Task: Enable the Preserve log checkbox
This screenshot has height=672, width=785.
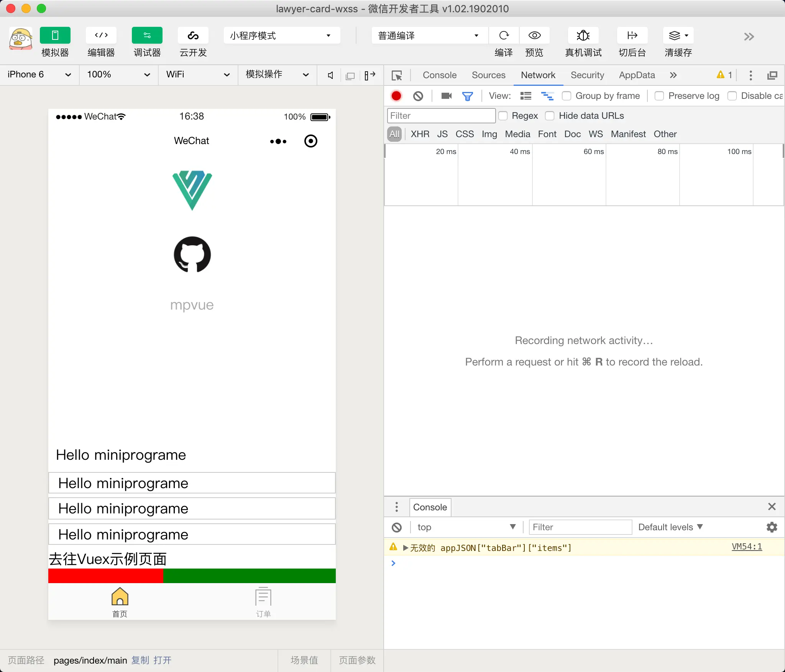Action: (659, 96)
